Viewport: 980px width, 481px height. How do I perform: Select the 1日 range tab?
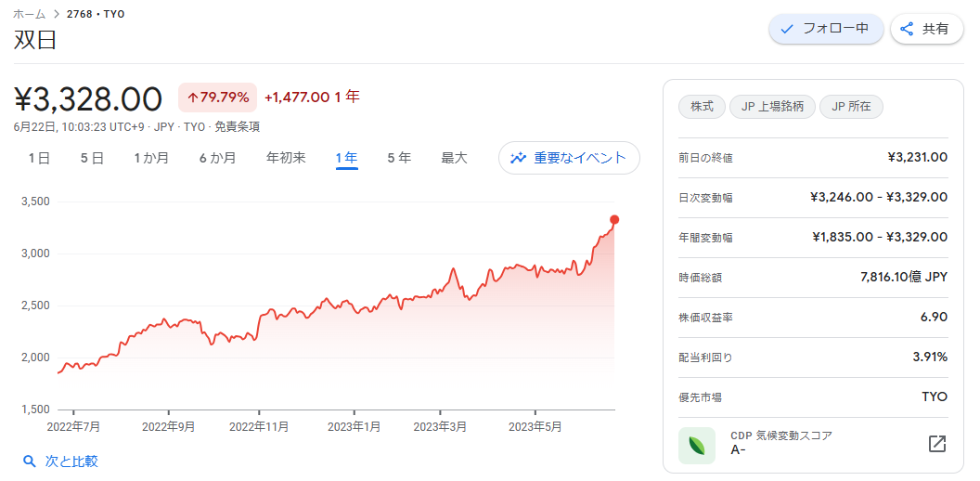pos(39,158)
